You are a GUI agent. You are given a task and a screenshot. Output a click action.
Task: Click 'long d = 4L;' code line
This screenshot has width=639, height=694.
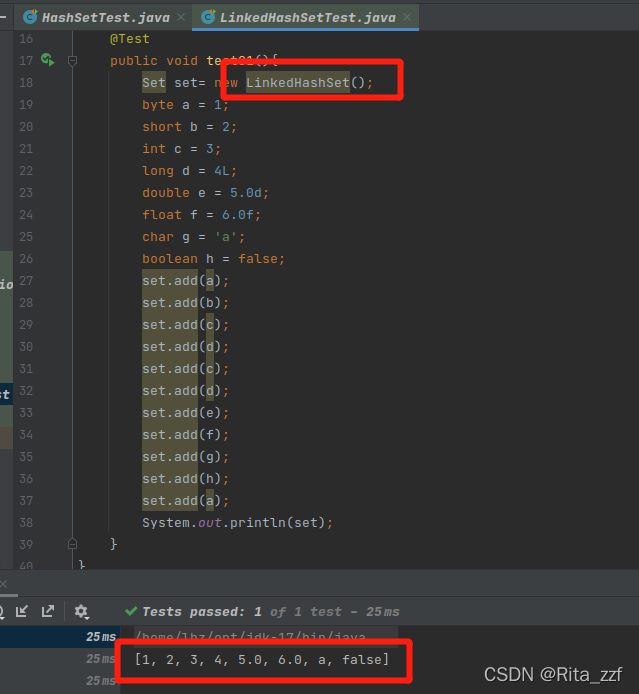point(189,171)
